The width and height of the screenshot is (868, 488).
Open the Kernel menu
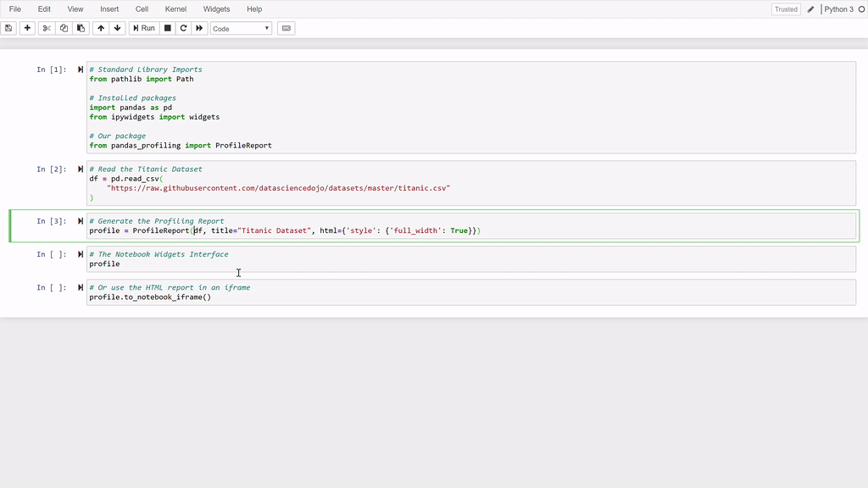point(175,8)
